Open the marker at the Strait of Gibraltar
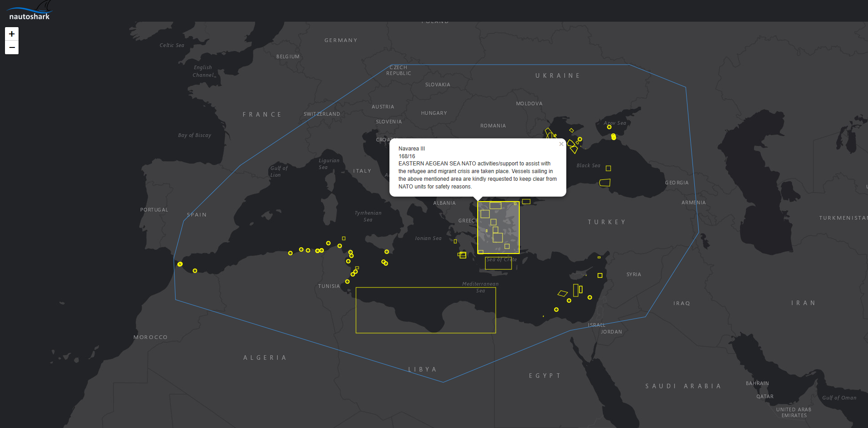Image resolution: width=868 pixels, height=428 pixels. [180, 264]
